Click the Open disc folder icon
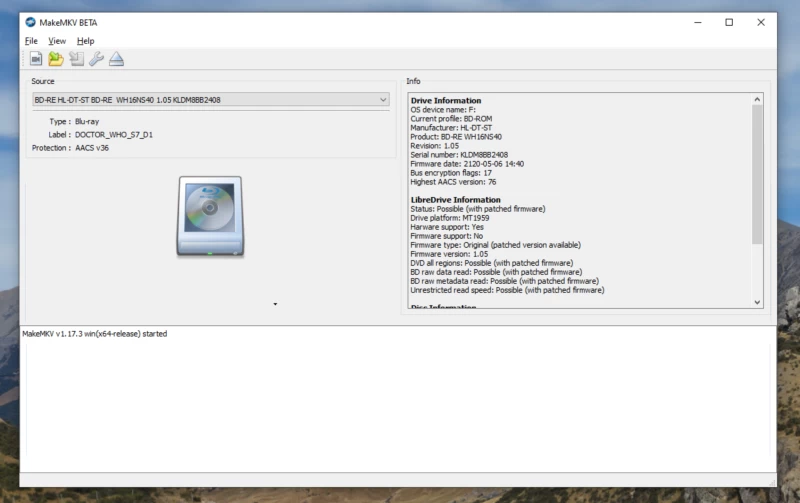This screenshot has width=800, height=503. (56, 60)
